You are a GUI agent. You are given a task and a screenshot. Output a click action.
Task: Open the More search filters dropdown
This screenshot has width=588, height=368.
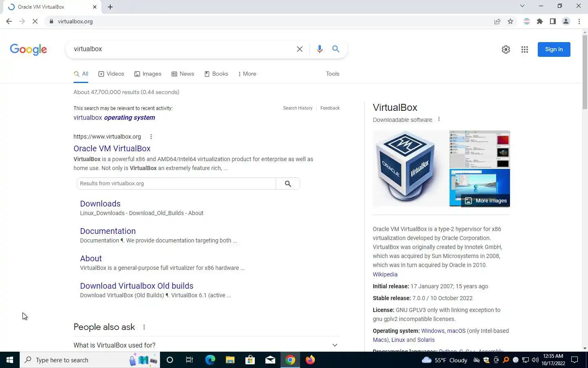click(x=247, y=74)
